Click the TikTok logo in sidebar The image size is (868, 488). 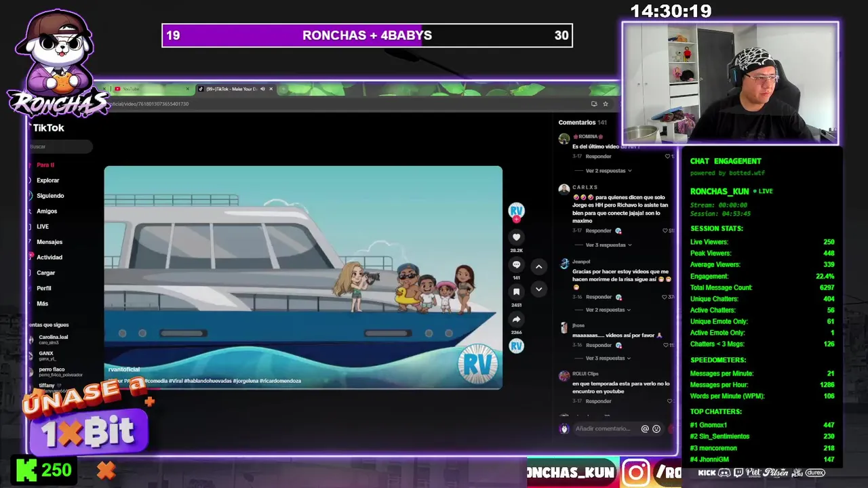coord(47,127)
